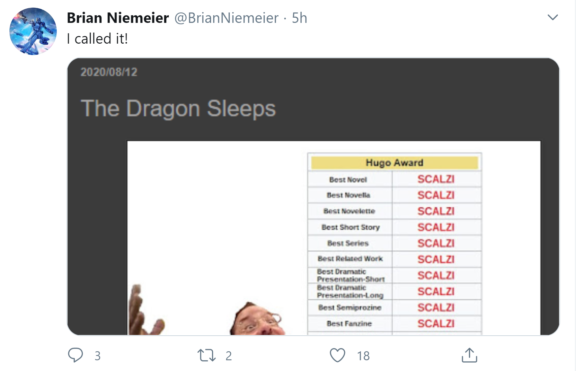Open the share upload icon
This screenshot has width=584, height=371.
point(469,355)
